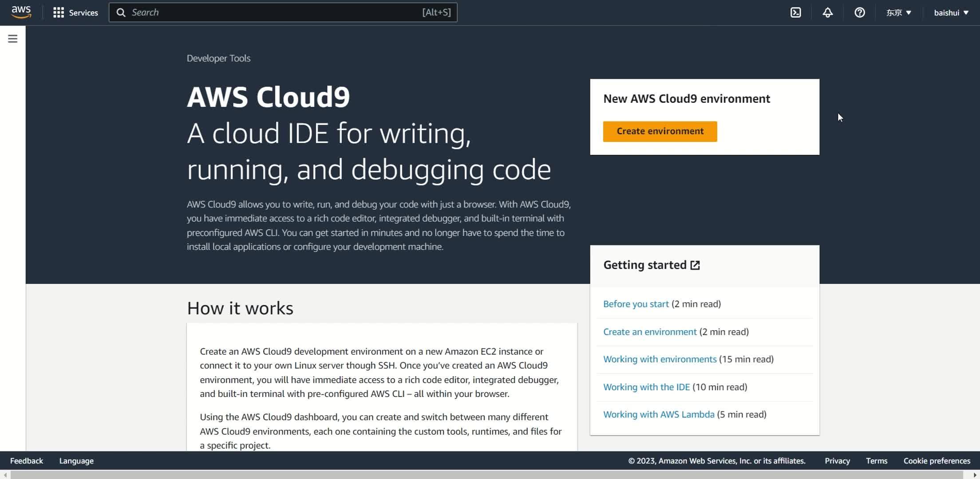The width and height of the screenshot is (980, 479).
Task: Open Working with AWS Lambda link
Action: point(659,414)
